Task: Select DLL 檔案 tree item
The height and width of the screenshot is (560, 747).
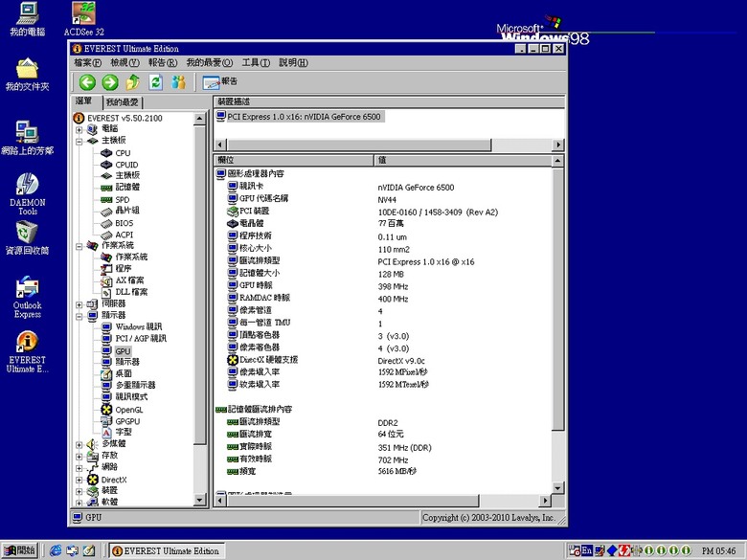Action: pyautogui.click(x=131, y=292)
